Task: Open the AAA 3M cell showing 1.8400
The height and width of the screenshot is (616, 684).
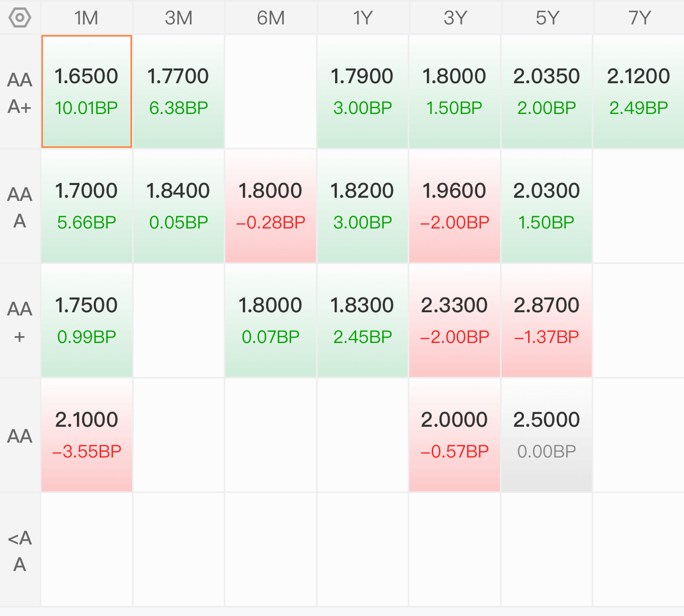Action: coord(179,206)
